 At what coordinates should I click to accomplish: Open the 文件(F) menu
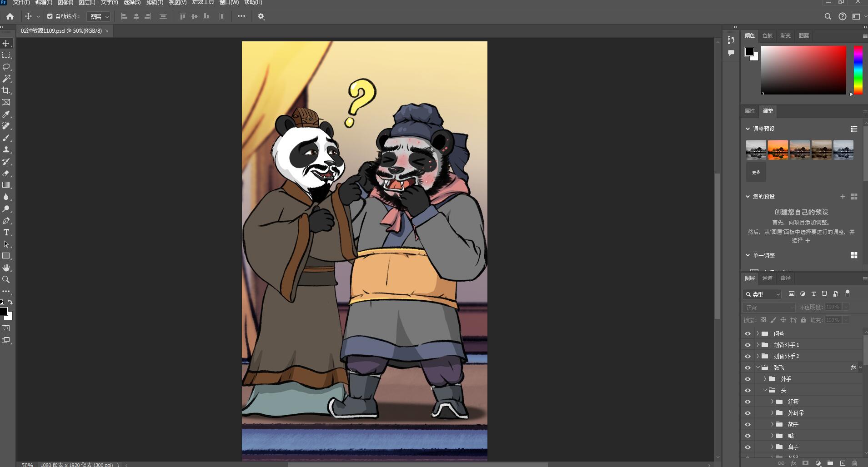point(21,3)
